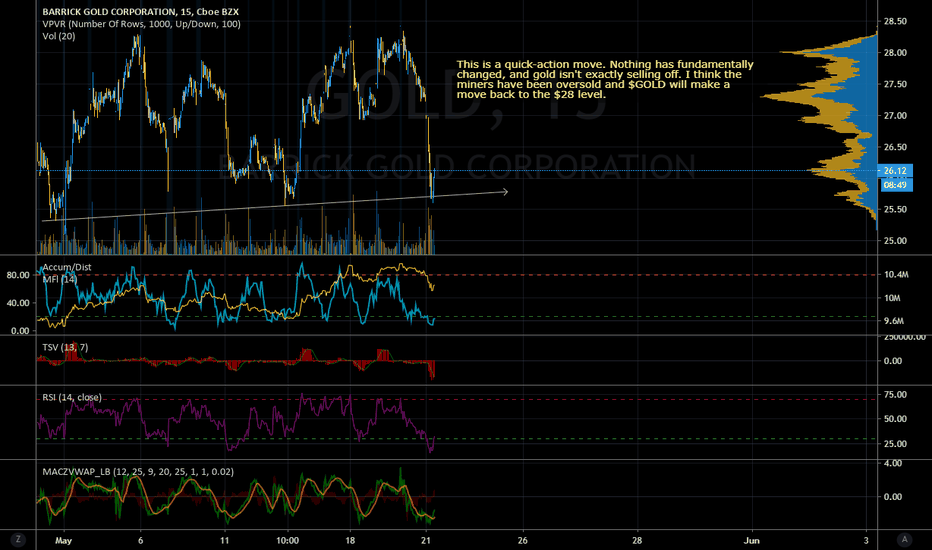The width and height of the screenshot is (932, 550).
Task: Open the MACZVWAP_LB indicator label
Action: (x=138, y=472)
